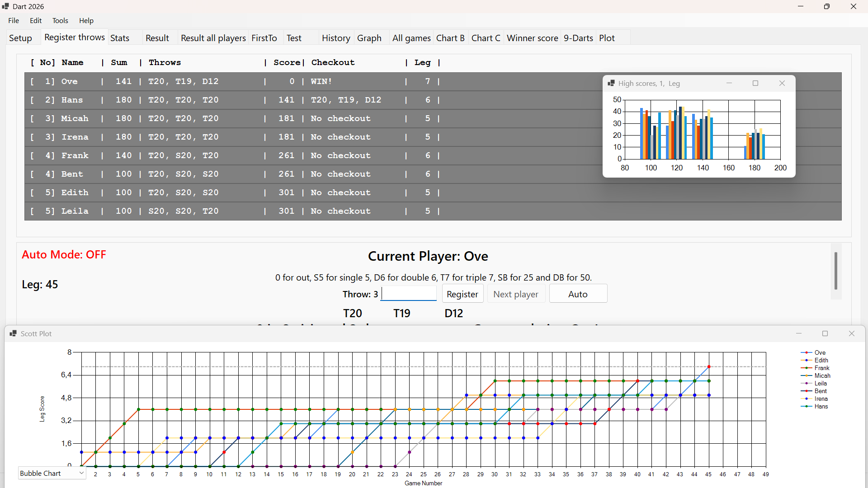Click the High scores window icon
Viewport: 868px width, 488px height.
click(x=611, y=83)
